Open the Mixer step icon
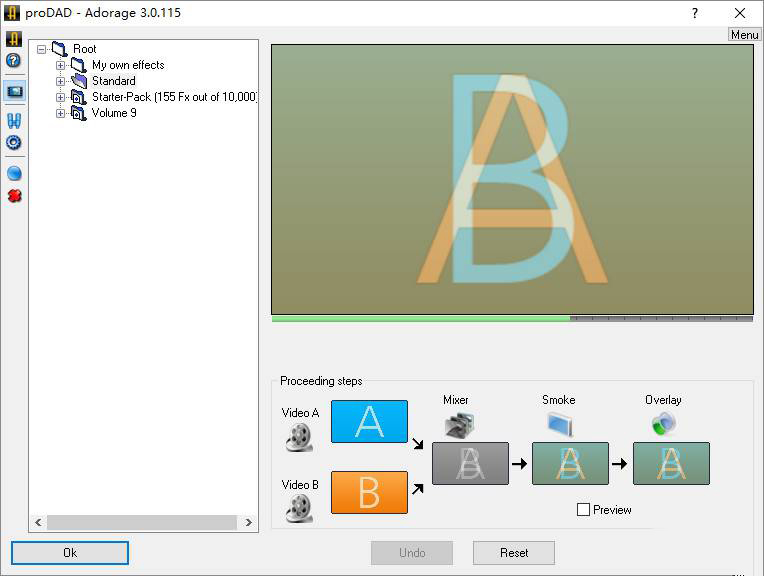 (x=459, y=425)
